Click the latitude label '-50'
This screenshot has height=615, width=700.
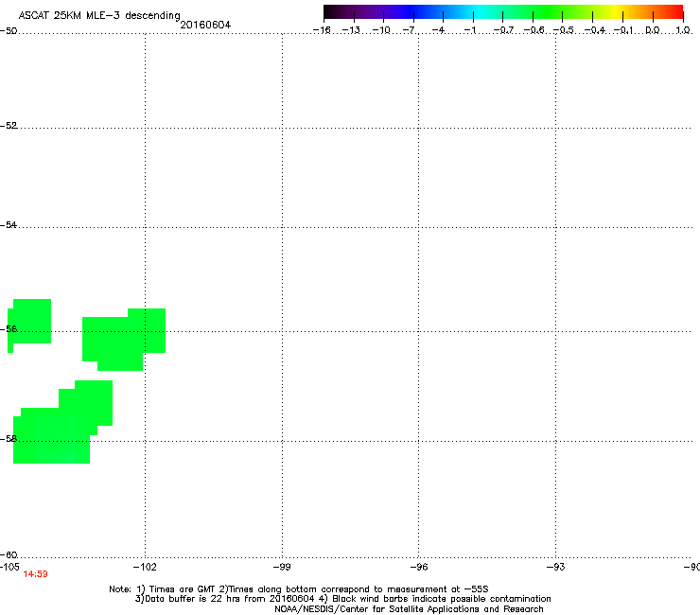9,31
